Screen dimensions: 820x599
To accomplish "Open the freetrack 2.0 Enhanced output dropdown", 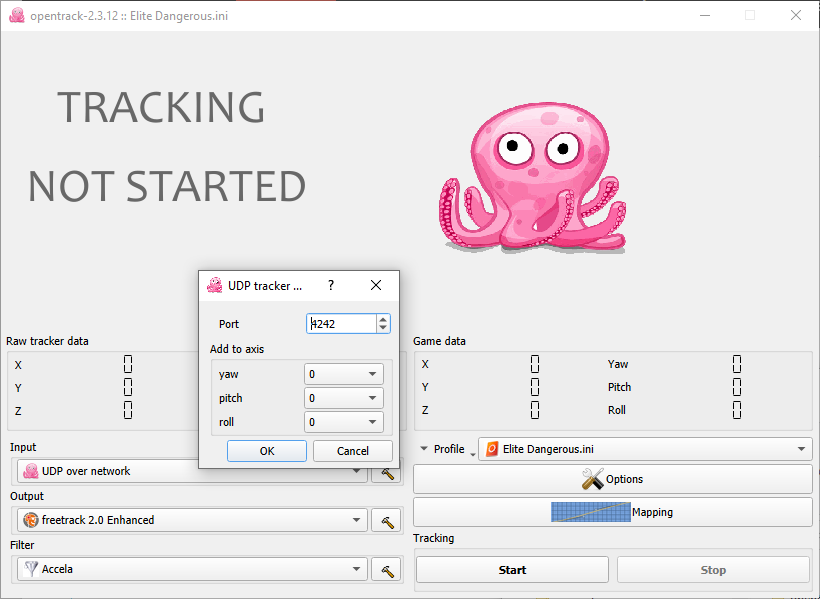I will click(x=192, y=520).
